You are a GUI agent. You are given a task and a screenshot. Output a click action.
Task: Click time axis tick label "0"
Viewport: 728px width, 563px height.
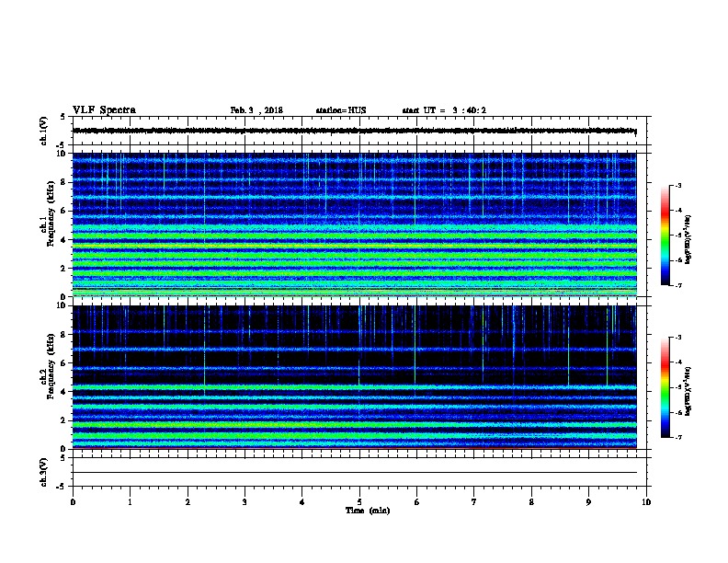pos(73,502)
